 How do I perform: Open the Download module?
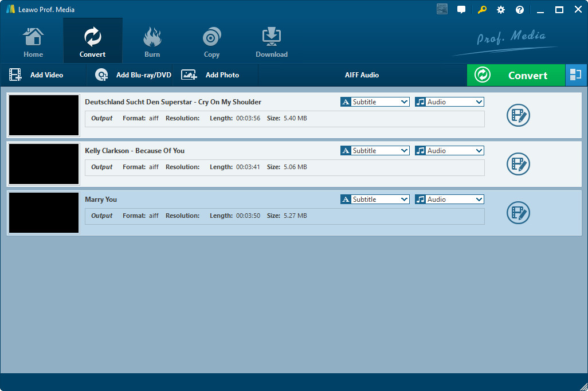[271, 42]
